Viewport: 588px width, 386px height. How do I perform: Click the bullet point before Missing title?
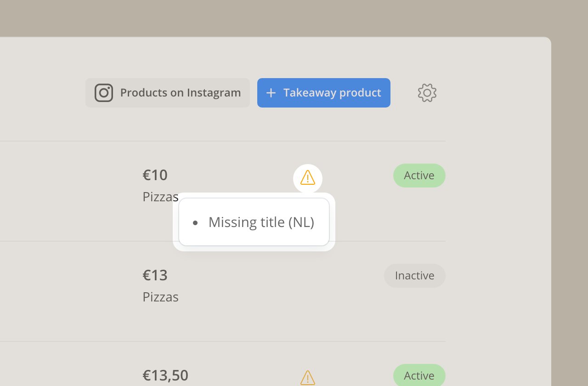pos(195,223)
